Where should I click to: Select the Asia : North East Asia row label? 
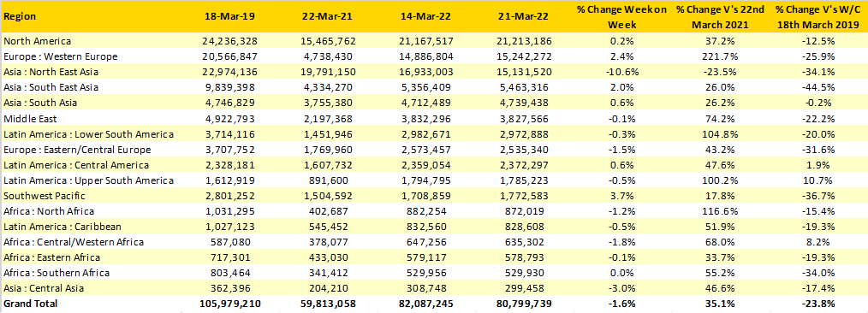[54, 72]
